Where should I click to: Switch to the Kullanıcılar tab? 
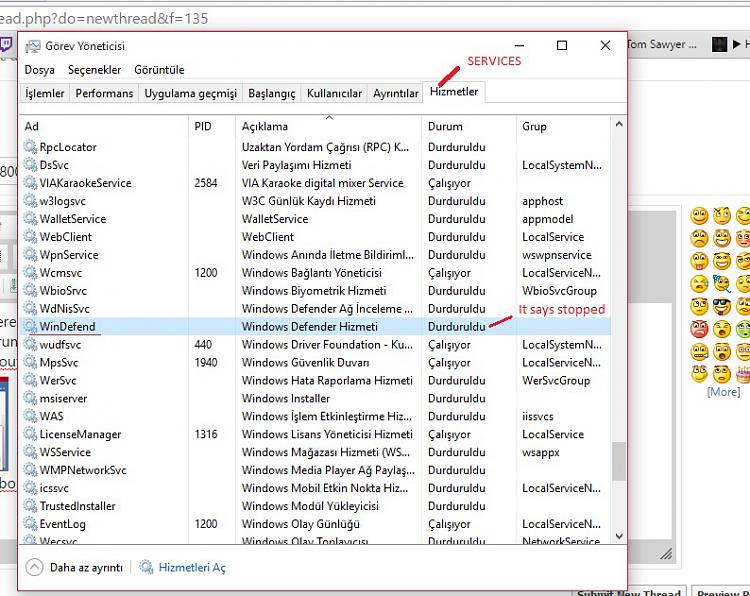pos(334,93)
